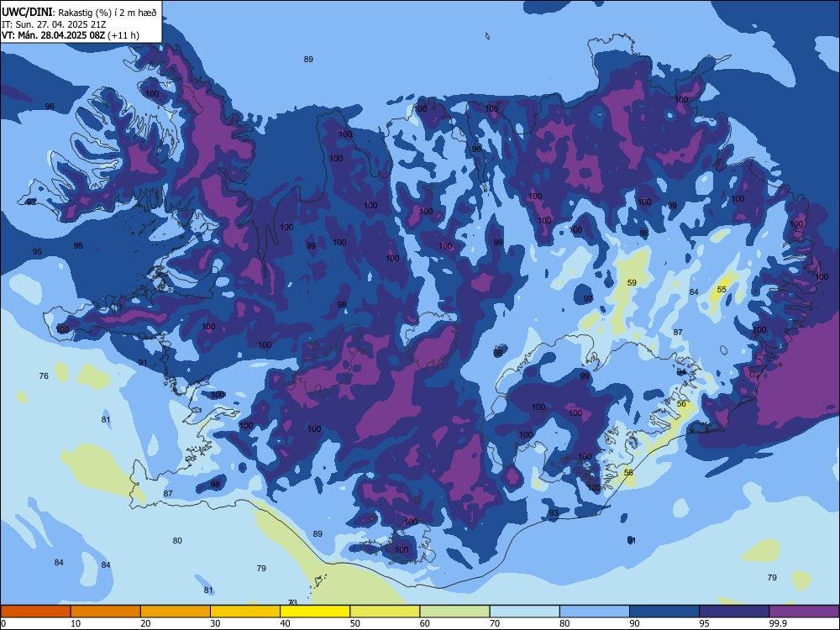Click the '(+11 h)' forecast offset text
The height and width of the screenshot is (630, 840).
click(x=123, y=35)
